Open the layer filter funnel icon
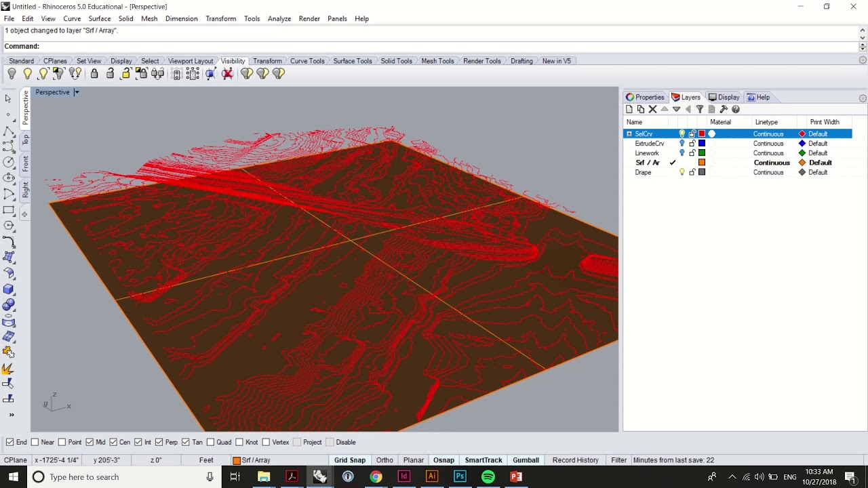This screenshot has height=488, width=868. click(x=700, y=109)
